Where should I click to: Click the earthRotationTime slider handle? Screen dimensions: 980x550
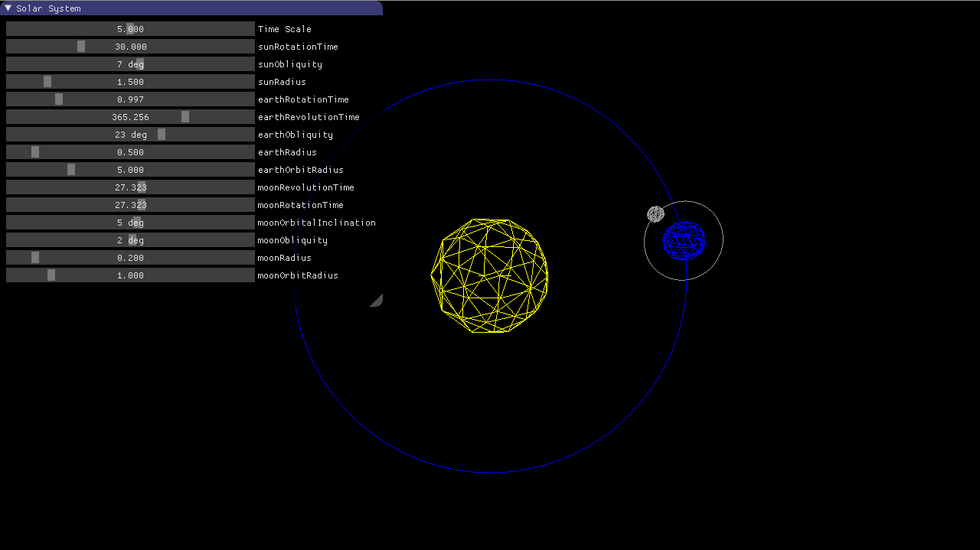pos(59,99)
